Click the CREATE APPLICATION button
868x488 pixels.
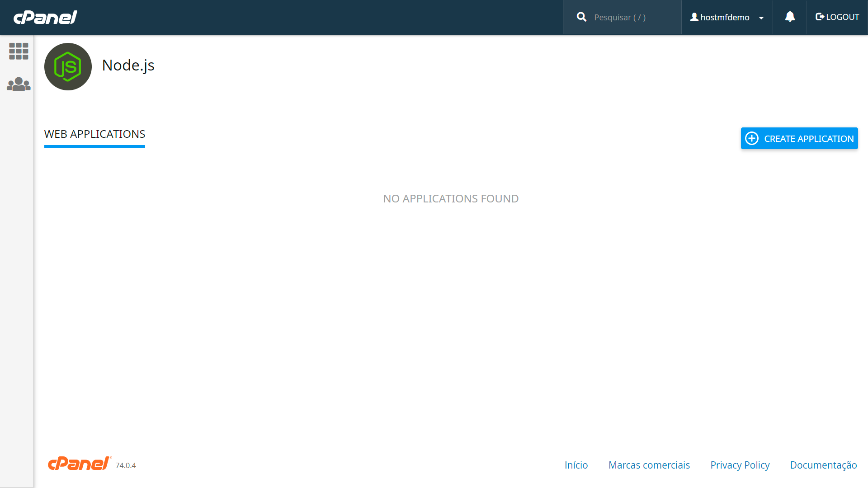pos(799,138)
